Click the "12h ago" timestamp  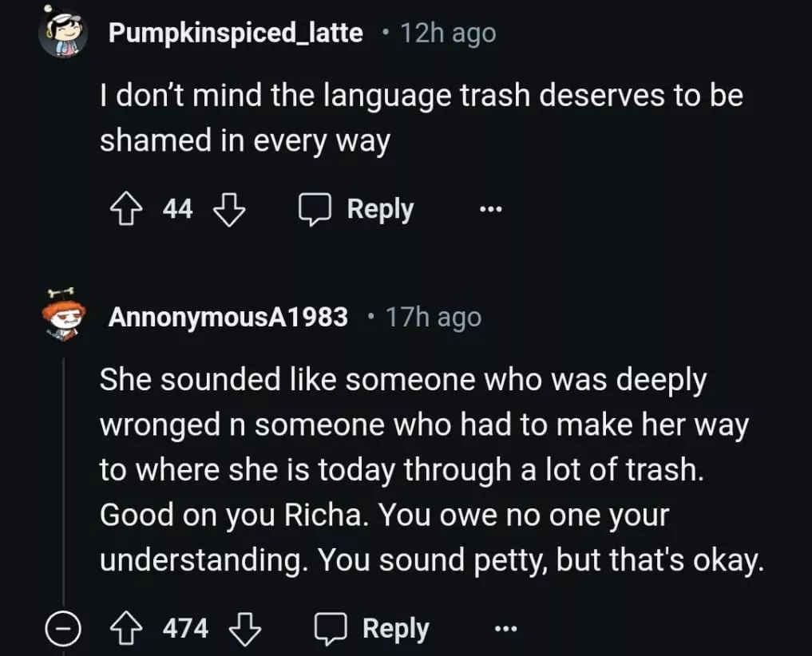tap(447, 34)
